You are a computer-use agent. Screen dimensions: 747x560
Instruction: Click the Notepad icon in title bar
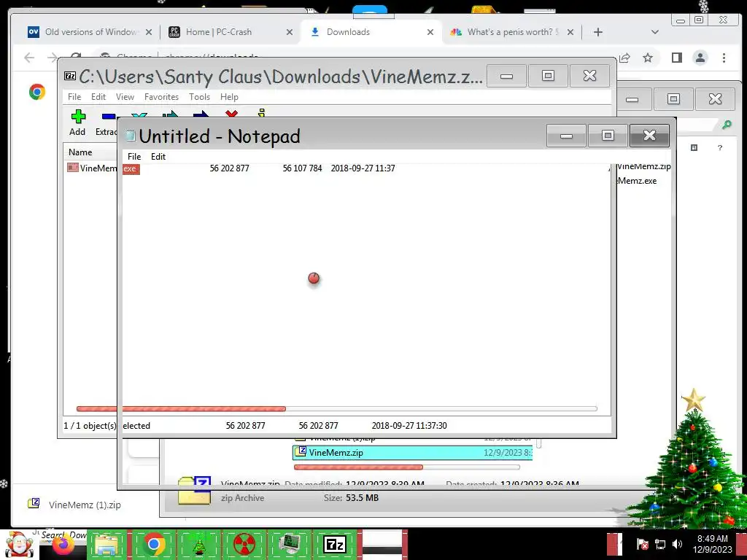130,136
